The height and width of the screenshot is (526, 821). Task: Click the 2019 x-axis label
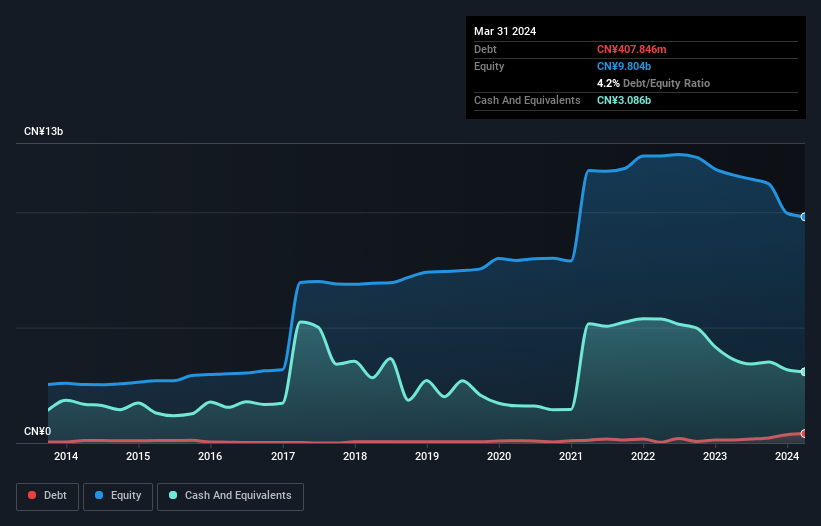point(427,456)
